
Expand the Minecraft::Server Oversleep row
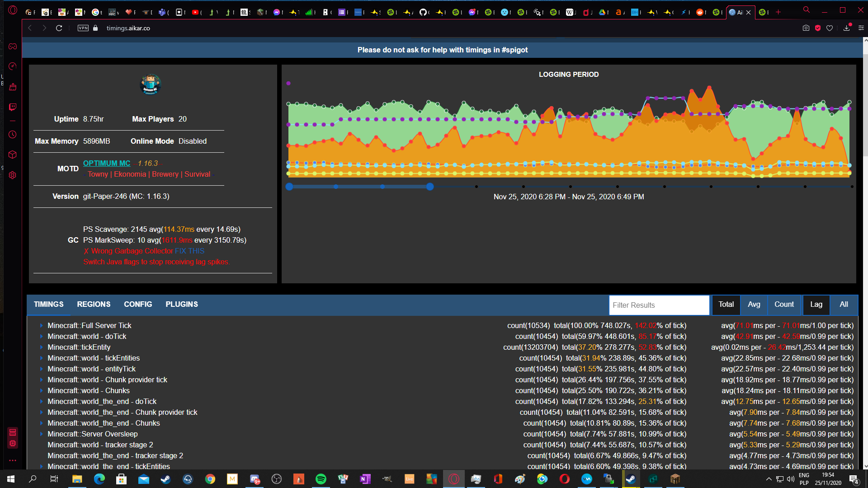[41, 434]
